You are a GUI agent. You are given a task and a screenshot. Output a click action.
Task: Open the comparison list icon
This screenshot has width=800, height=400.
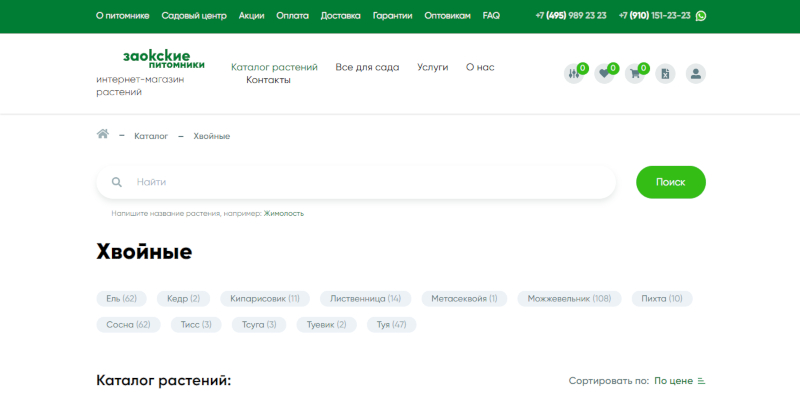click(574, 73)
